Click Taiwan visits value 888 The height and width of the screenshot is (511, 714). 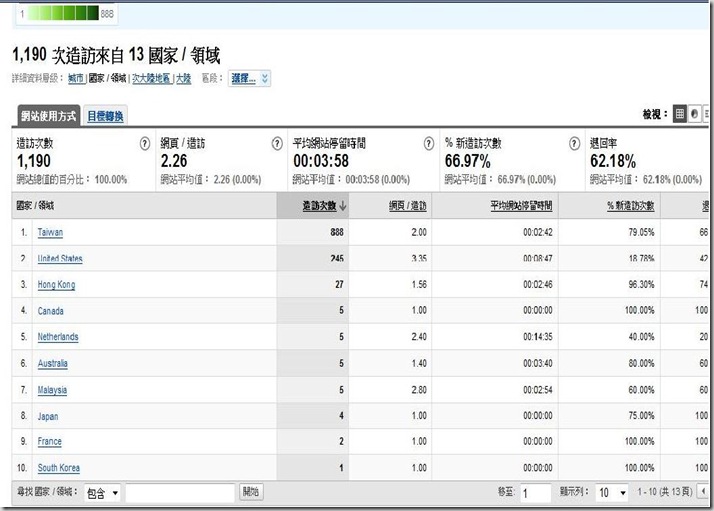point(337,232)
